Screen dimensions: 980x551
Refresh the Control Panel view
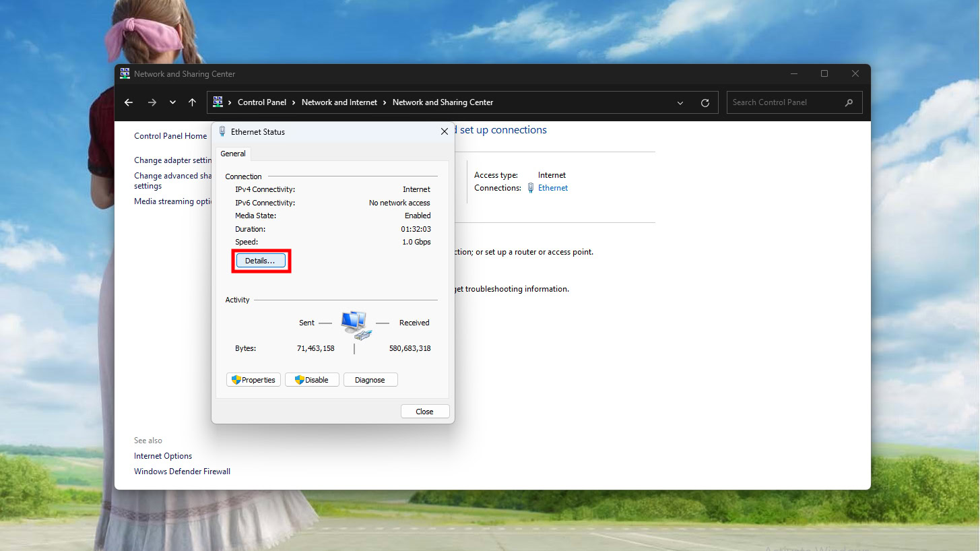[x=705, y=102]
